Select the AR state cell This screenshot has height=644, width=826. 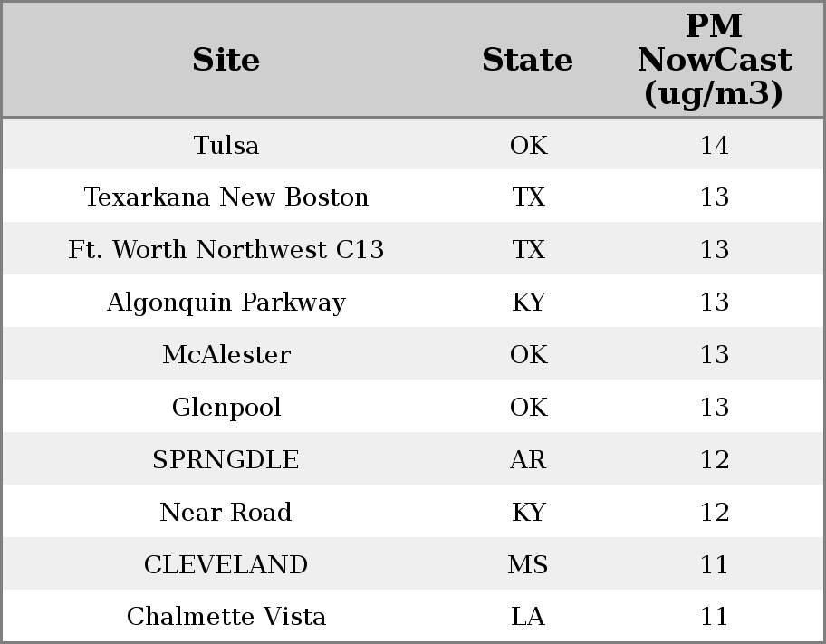click(x=527, y=460)
